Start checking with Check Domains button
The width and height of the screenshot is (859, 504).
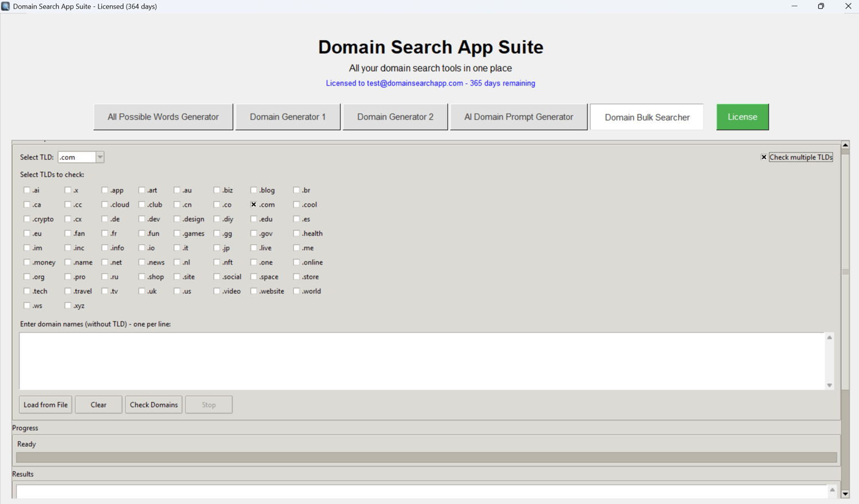(x=153, y=404)
